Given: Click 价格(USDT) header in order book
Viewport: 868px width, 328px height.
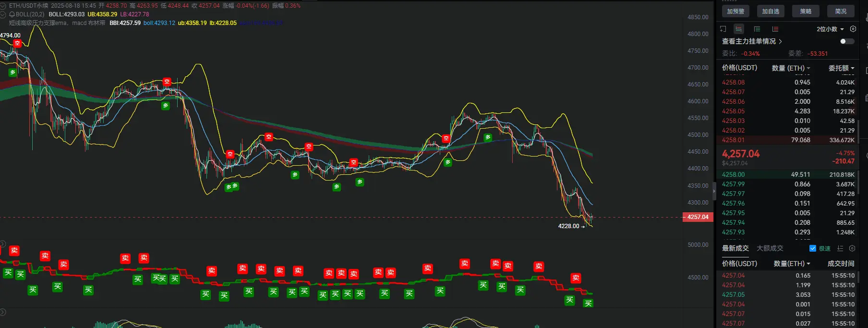Looking at the screenshot, I should [739, 68].
